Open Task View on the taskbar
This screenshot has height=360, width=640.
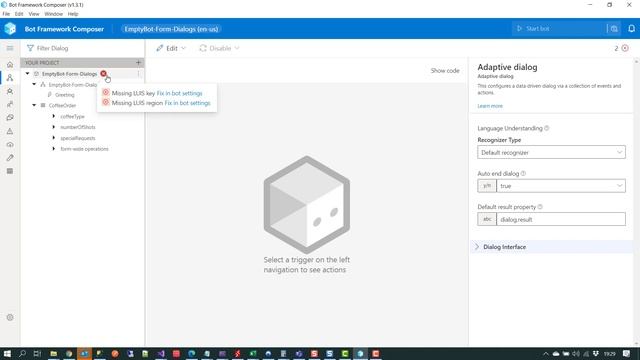coord(37,353)
